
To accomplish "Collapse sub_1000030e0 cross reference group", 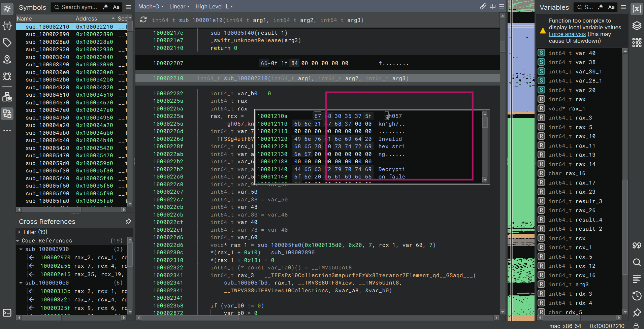I will point(21,283).
